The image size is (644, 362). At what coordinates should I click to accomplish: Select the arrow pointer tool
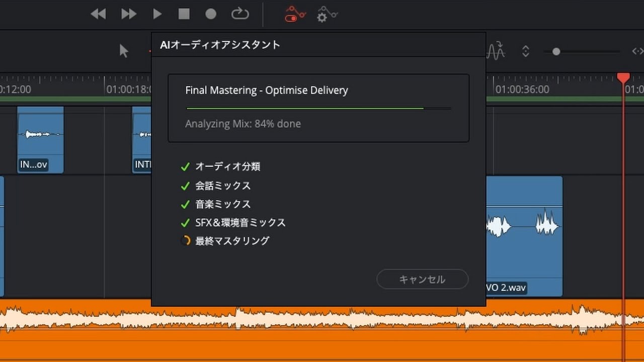point(124,51)
